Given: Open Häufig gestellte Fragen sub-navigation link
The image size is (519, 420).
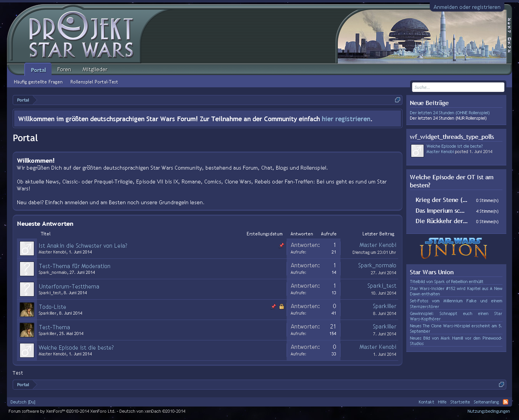Looking at the screenshot, I should point(38,82).
